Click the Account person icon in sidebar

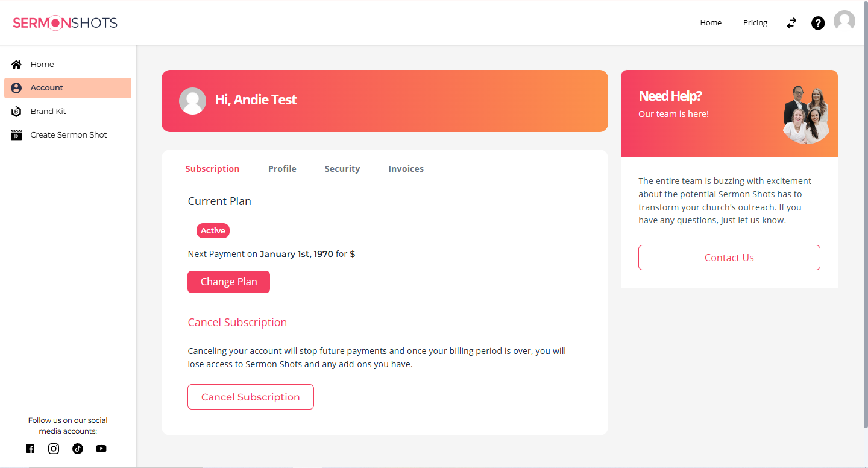point(16,88)
